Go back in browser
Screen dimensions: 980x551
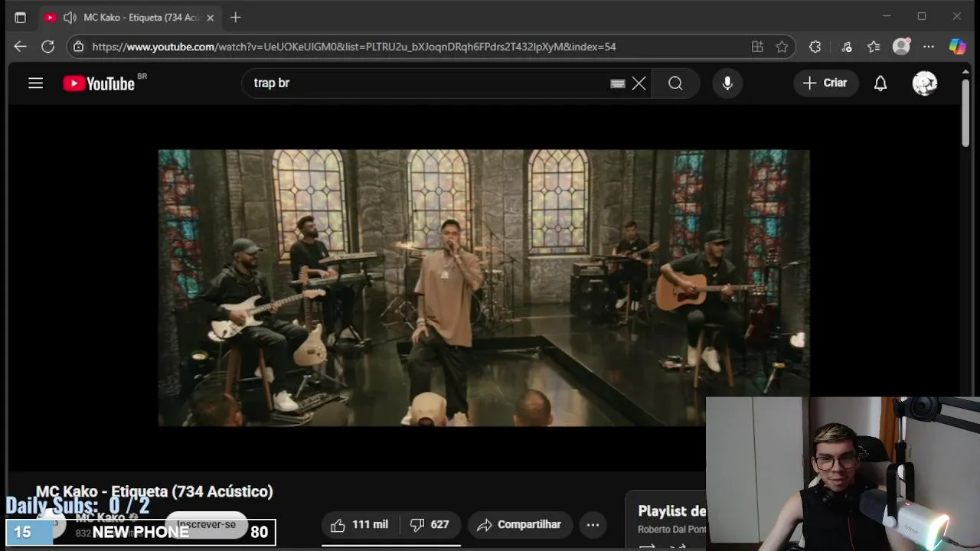(x=20, y=47)
